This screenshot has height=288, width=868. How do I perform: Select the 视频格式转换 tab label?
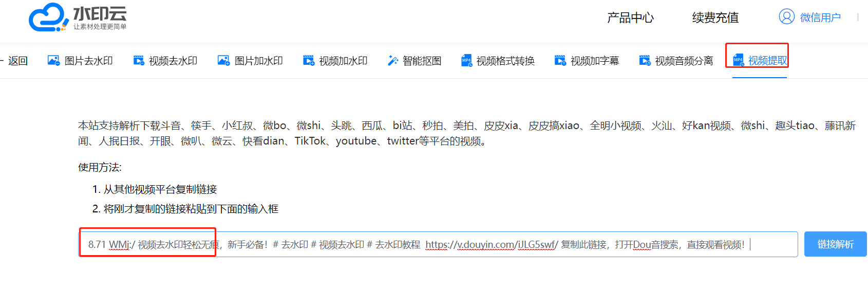pyautogui.click(x=505, y=61)
